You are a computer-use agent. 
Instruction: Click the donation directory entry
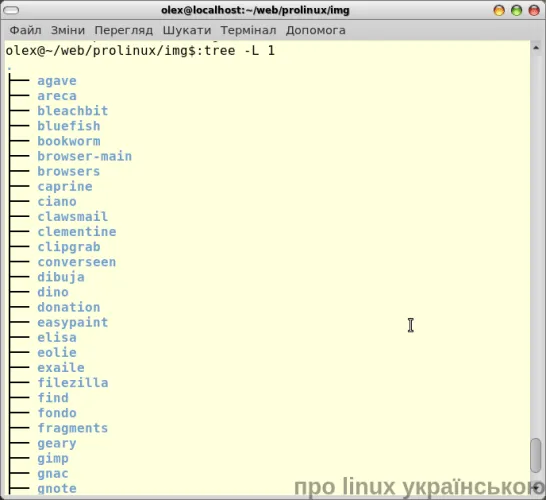69,307
